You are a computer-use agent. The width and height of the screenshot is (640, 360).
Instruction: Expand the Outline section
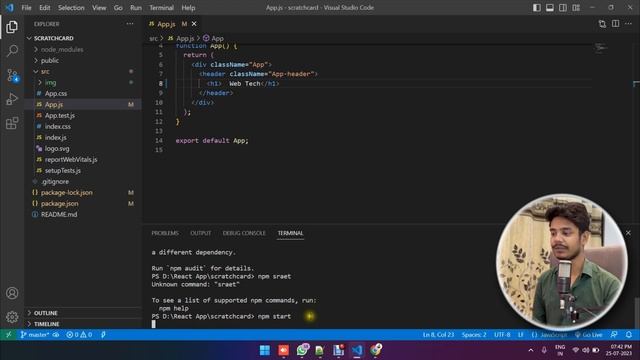coord(83,313)
